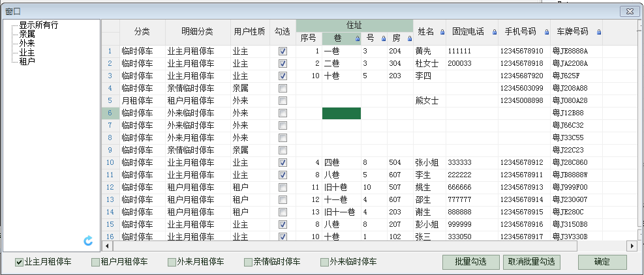The height and width of the screenshot is (275, 644).
Task: Check the checkbox in row 5 熊女士
Action: coord(283,100)
